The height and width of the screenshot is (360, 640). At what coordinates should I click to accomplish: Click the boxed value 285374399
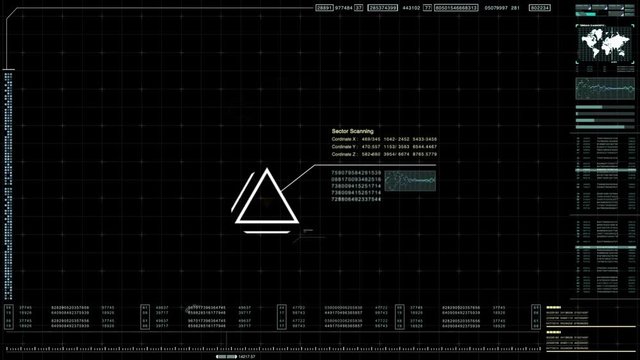(382, 8)
